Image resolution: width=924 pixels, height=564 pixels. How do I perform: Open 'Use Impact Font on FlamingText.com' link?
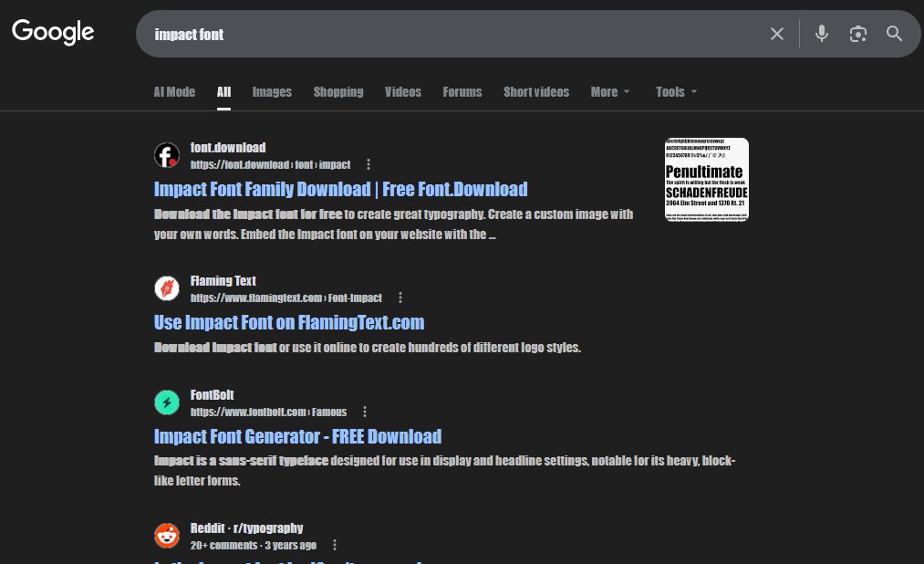pyautogui.click(x=289, y=322)
